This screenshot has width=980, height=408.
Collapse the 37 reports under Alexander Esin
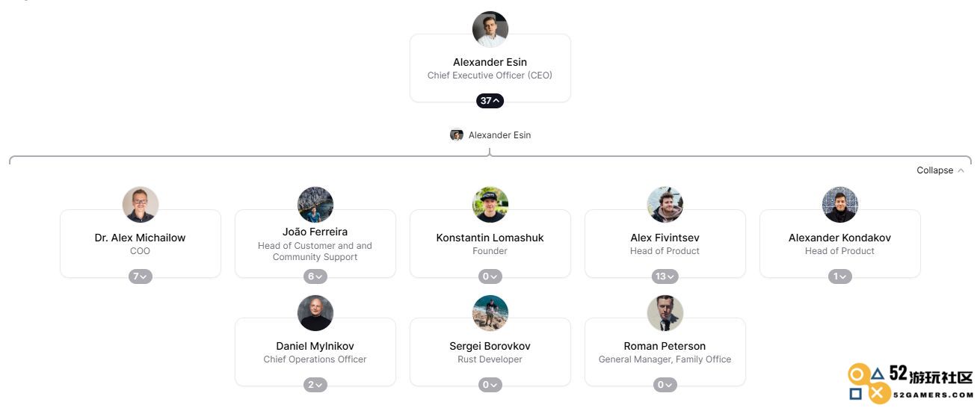490,101
